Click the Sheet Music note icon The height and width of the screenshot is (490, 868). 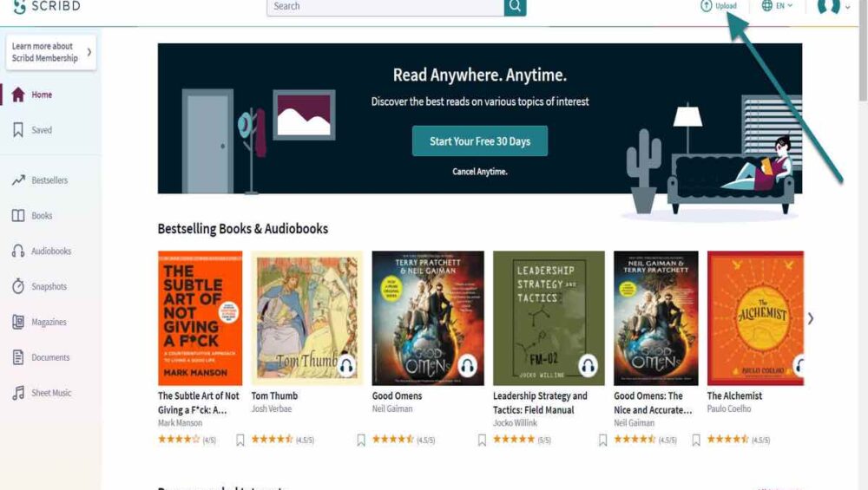18,393
